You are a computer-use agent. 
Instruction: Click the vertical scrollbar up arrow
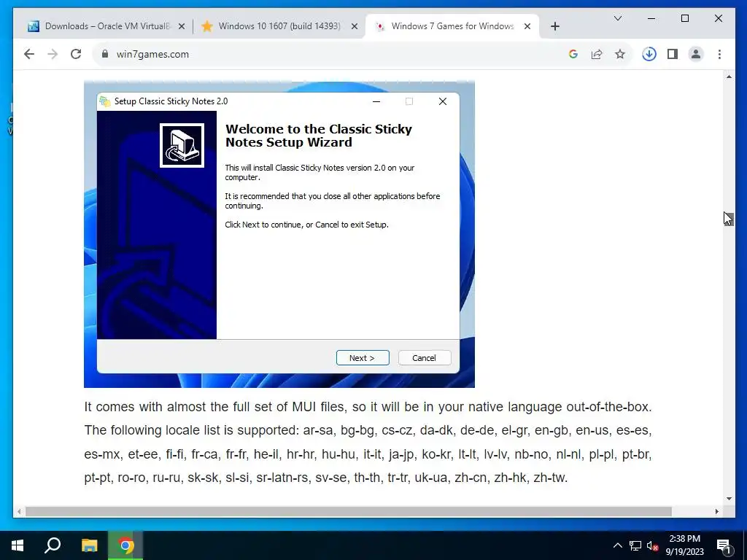[729, 77]
